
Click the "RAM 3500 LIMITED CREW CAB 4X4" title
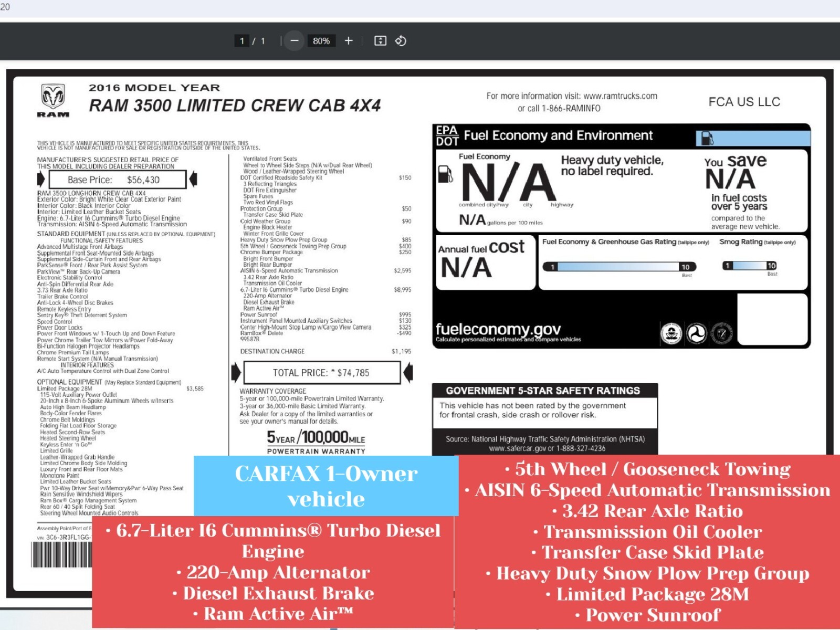click(235, 106)
